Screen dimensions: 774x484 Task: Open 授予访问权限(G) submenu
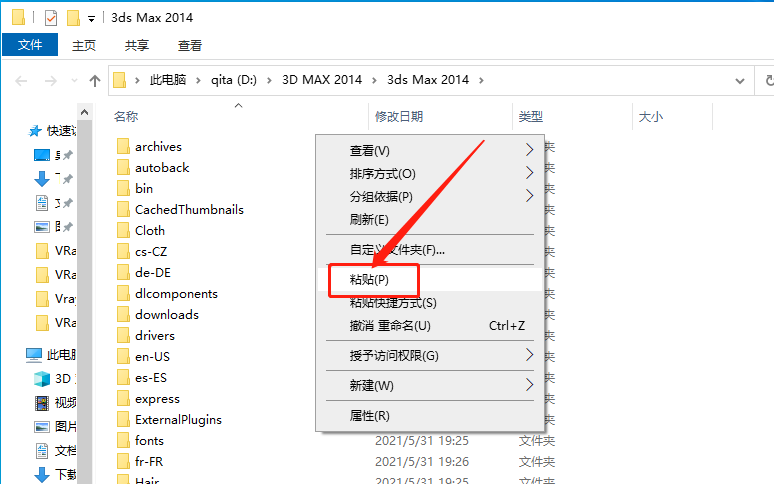coord(430,356)
